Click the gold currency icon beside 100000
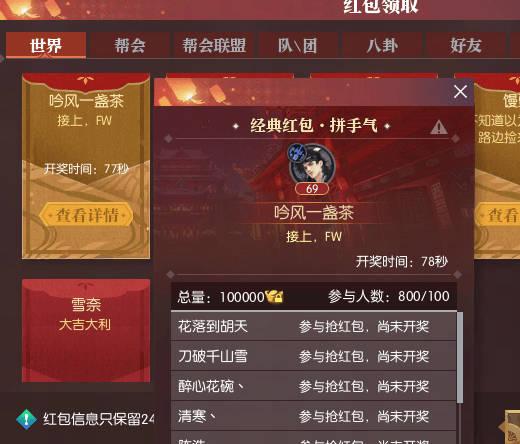 (x=274, y=296)
